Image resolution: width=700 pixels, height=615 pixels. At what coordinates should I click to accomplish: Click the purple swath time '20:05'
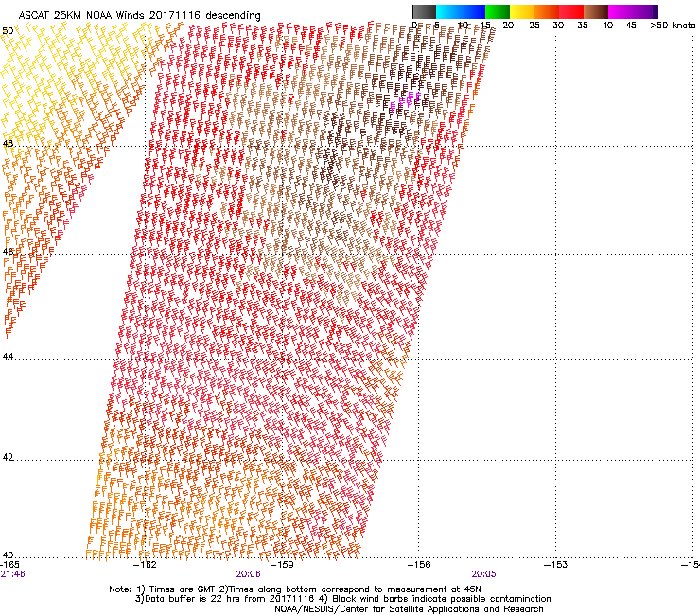click(x=484, y=574)
